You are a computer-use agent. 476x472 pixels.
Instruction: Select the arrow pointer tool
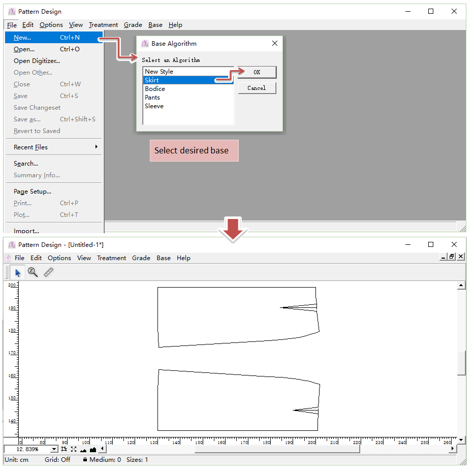pyautogui.click(x=18, y=273)
